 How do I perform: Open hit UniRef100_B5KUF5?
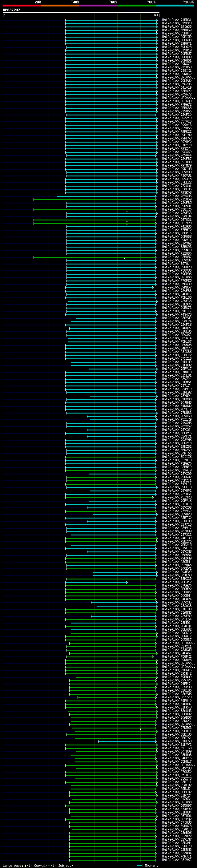click(x=176, y=33)
